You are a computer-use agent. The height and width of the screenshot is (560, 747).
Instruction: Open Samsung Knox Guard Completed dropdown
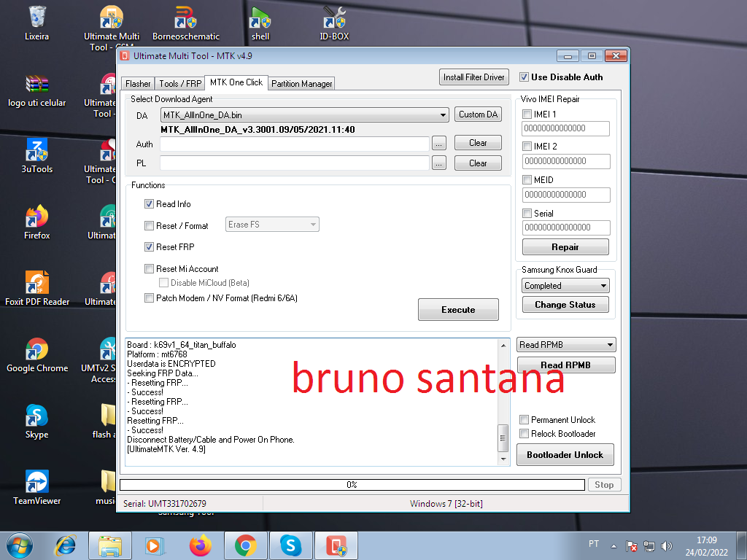565,286
